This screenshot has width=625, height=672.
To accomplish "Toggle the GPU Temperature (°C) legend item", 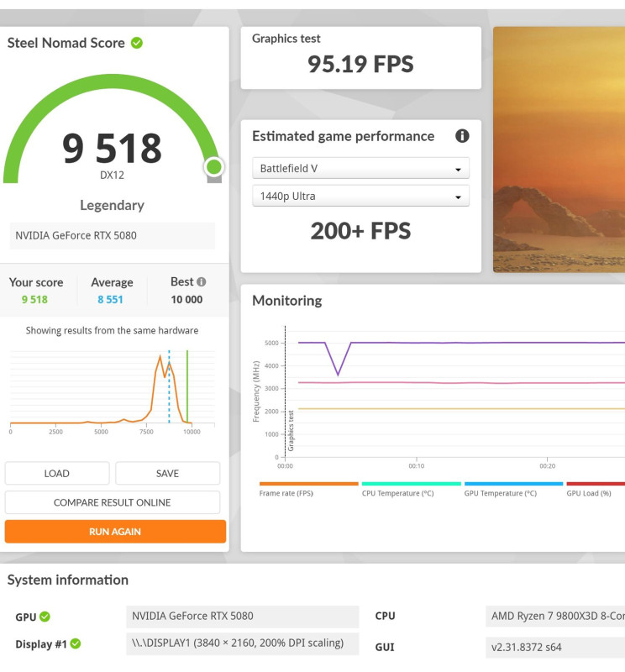I will pyautogui.click(x=513, y=490).
